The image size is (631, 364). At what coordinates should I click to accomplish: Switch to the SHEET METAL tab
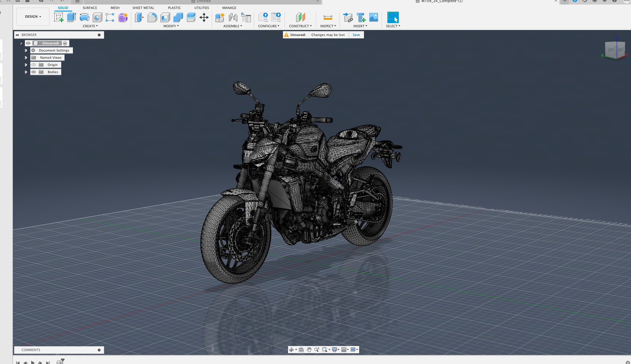pos(143,8)
